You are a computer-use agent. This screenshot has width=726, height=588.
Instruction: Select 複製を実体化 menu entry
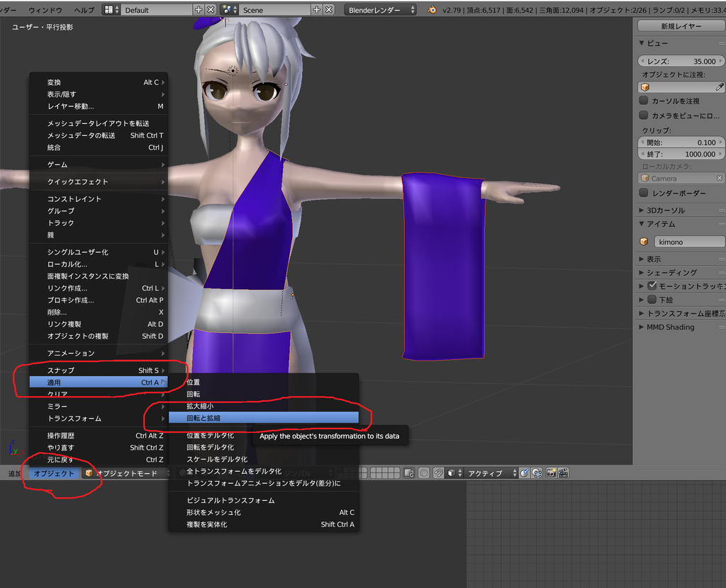tap(264, 524)
